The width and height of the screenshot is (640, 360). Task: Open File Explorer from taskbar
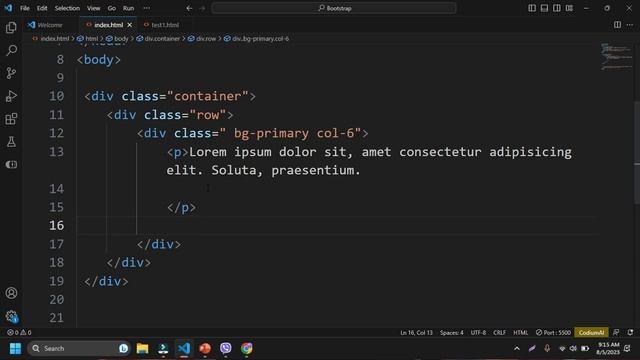(x=142, y=349)
